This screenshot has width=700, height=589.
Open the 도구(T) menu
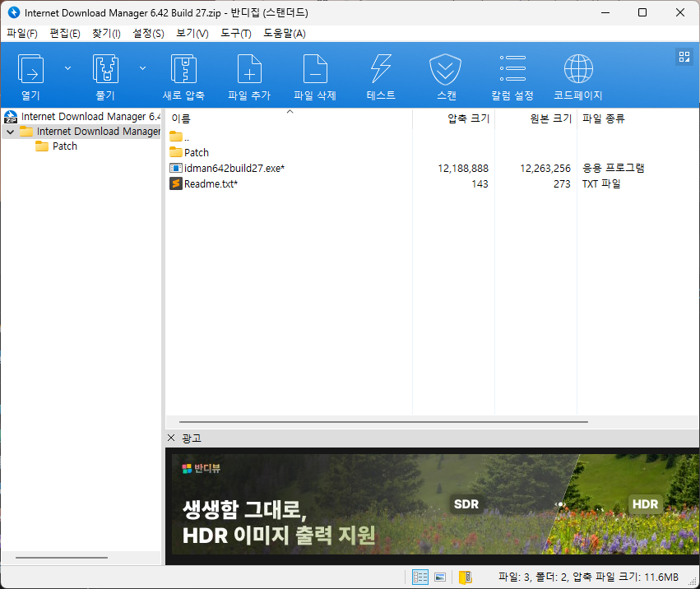[x=236, y=34]
